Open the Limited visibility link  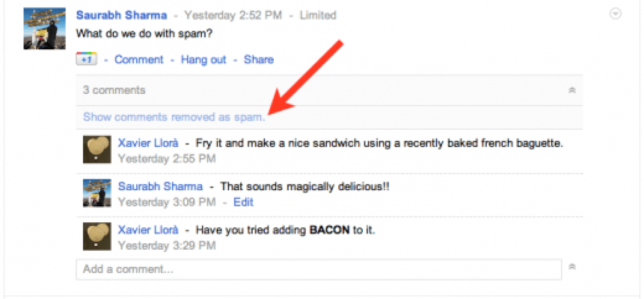click(318, 16)
